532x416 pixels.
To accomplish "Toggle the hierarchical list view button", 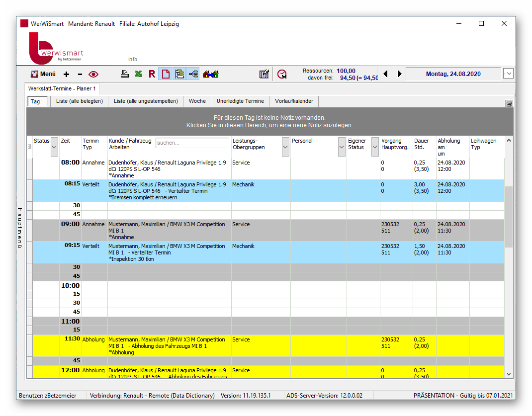I will click(x=179, y=74).
